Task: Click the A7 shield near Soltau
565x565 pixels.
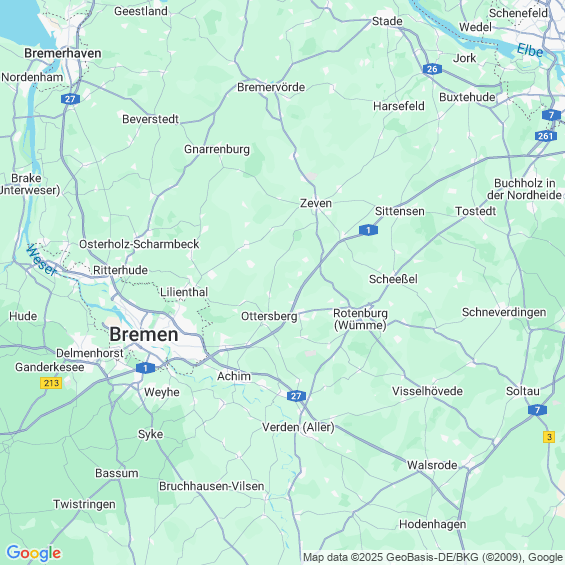Action: tap(537, 410)
